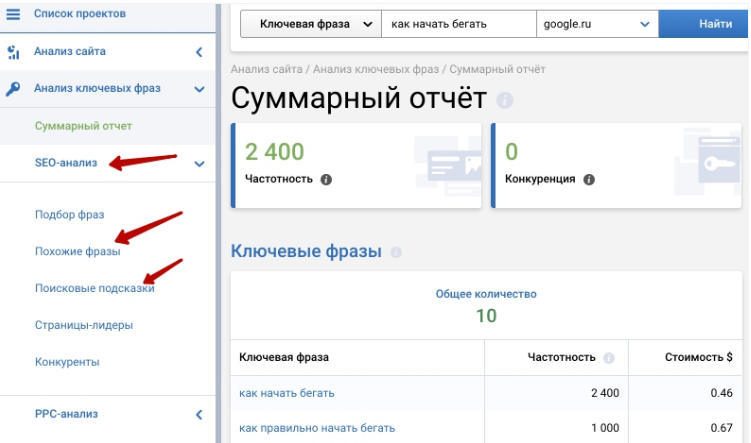Sort by Частотность column header

(x=561, y=357)
